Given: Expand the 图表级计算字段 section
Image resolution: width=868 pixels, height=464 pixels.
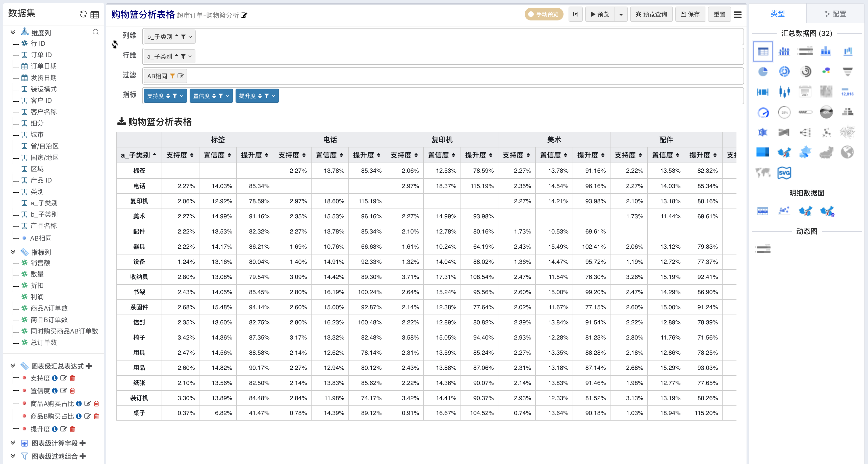Looking at the screenshot, I should pos(13,443).
